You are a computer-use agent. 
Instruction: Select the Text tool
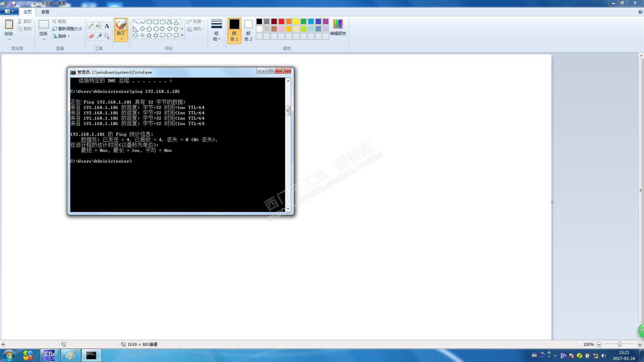107,26
